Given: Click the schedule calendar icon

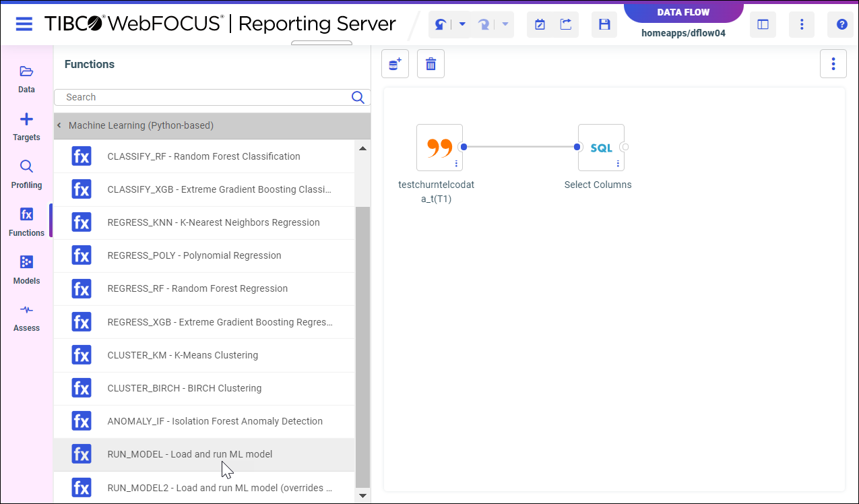Looking at the screenshot, I should (x=540, y=25).
